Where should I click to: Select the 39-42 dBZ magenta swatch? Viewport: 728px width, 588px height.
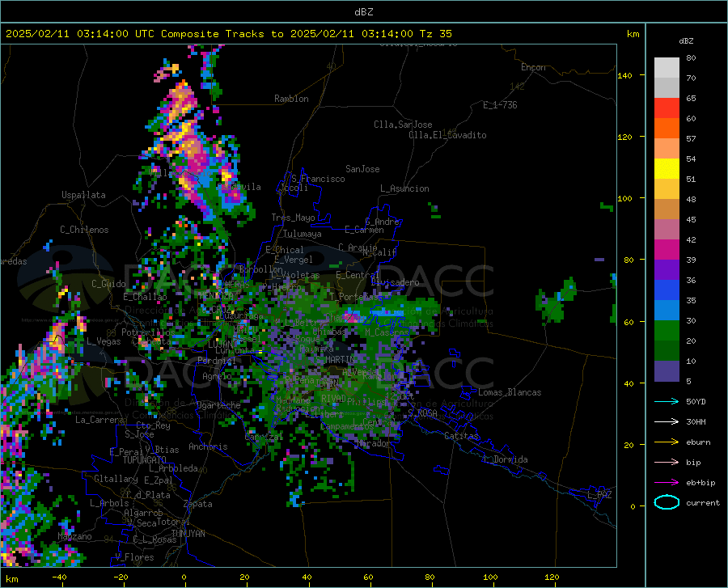pyautogui.click(x=667, y=250)
